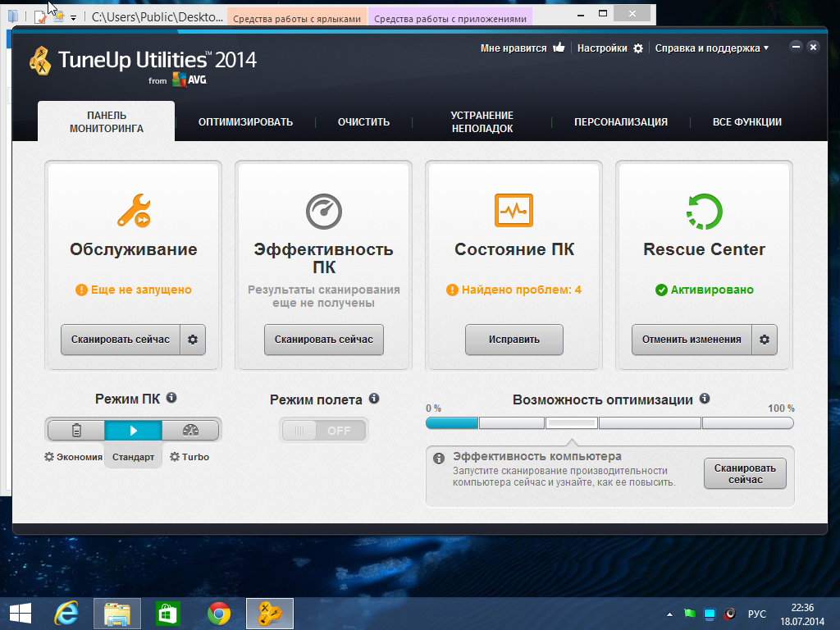This screenshot has width=840, height=630.
Task: Click the orange pulse monitor Состояние ПК icon
Action: click(514, 211)
